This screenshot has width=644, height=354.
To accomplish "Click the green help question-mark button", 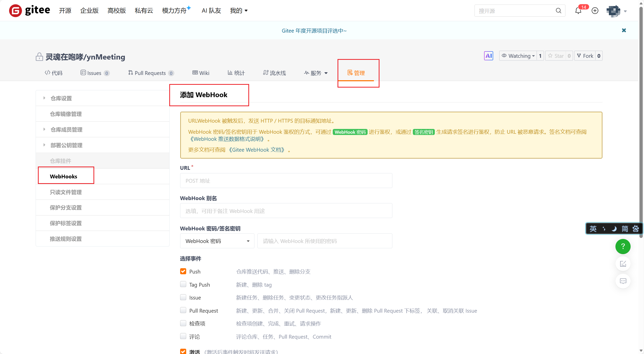I will pyautogui.click(x=623, y=247).
